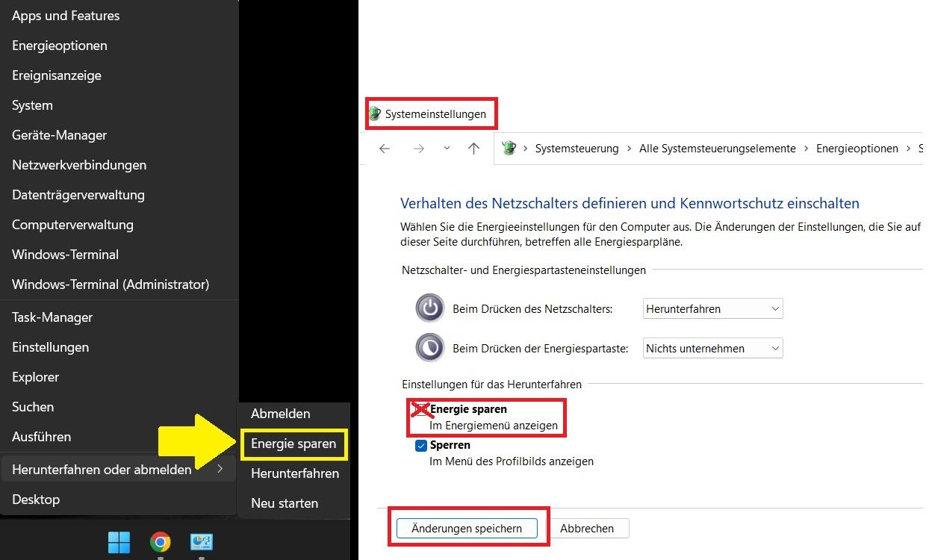The height and width of the screenshot is (560, 929).
Task: Go back with the left arrow button
Action: pos(385,149)
